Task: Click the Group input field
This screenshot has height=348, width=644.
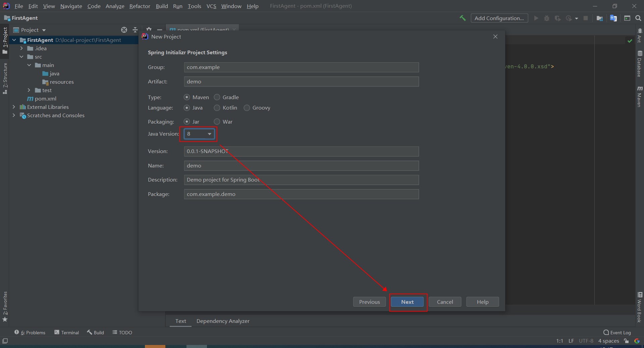Action: [301, 67]
